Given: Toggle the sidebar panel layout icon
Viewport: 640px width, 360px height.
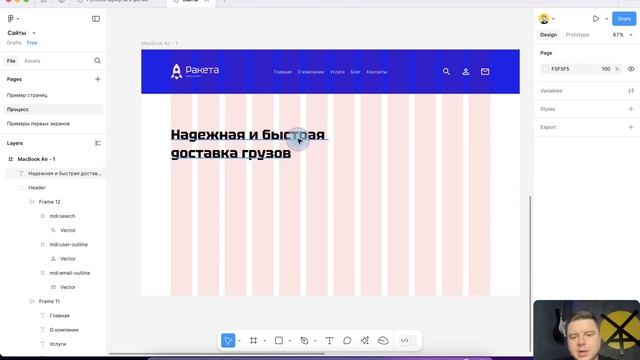Looking at the screenshot, I should (x=96, y=19).
